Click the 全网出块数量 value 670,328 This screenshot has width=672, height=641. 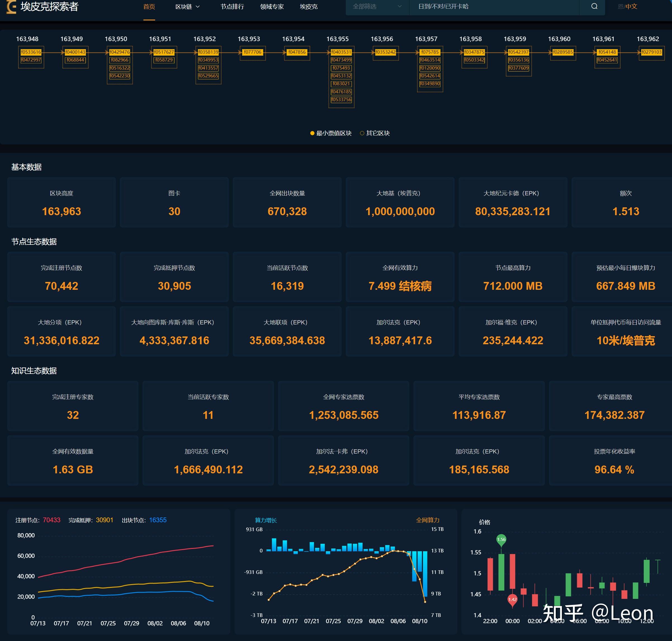[287, 212]
